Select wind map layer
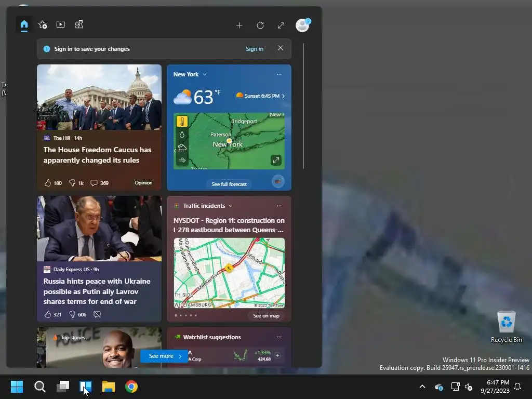Image resolution: width=532 pixels, height=399 pixels. [x=182, y=160]
